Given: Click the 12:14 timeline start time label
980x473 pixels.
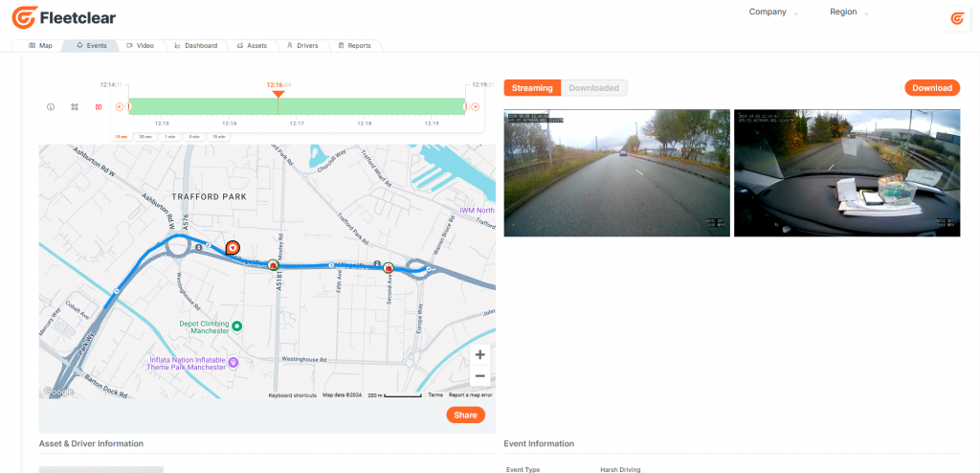Looking at the screenshot, I should click(111, 84).
